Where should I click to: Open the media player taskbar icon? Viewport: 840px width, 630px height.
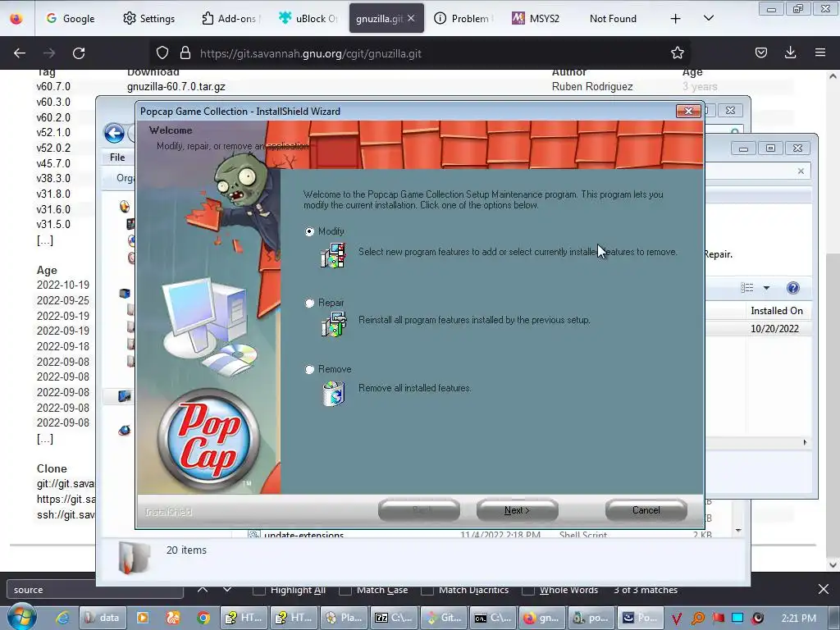pos(143,619)
